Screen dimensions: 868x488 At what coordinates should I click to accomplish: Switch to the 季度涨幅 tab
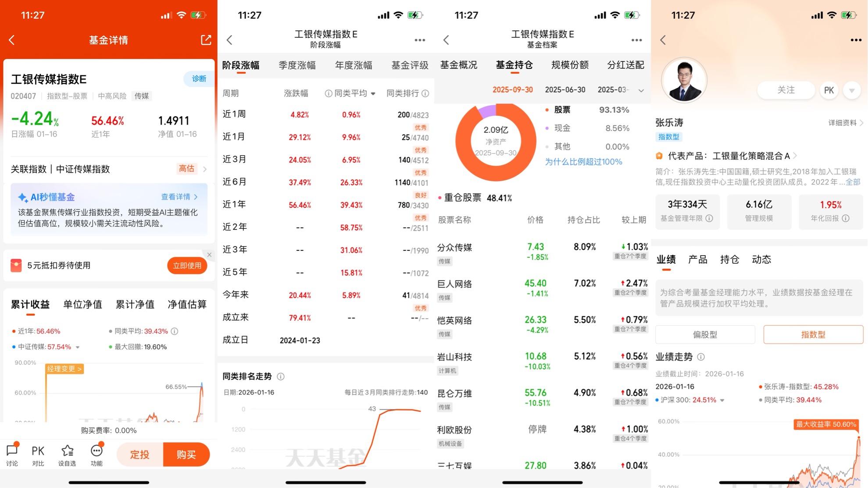point(297,65)
